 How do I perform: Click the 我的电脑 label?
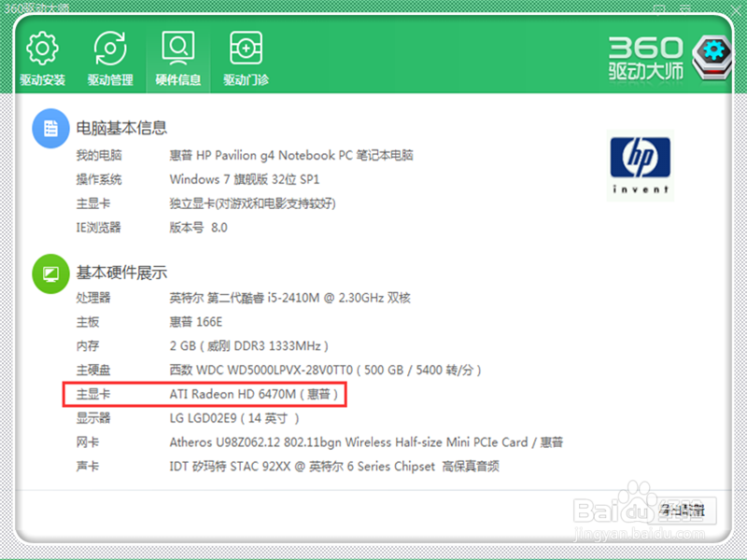click(x=99, y=155)
